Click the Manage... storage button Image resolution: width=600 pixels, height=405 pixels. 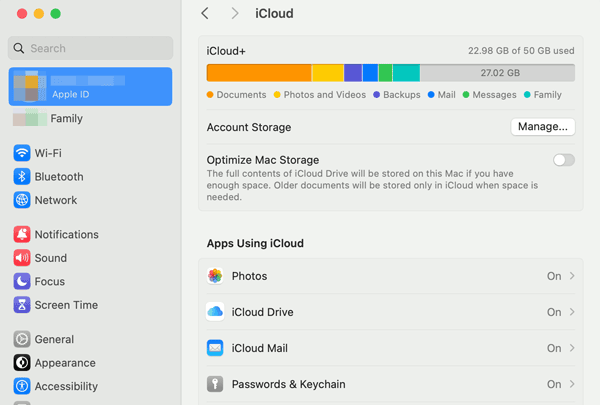543,127
